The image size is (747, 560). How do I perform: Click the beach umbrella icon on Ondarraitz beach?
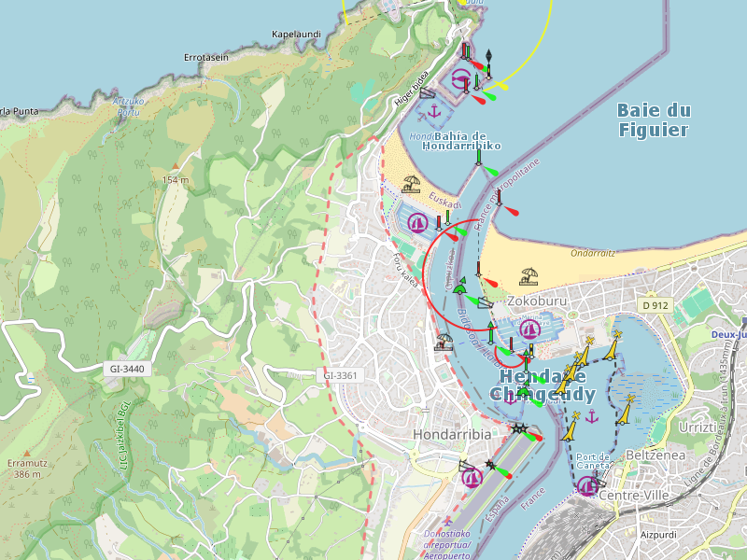[529, 276]
